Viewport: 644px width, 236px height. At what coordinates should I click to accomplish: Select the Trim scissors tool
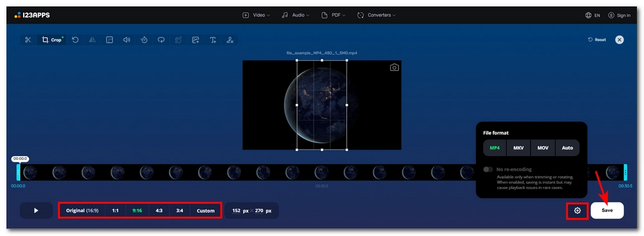28,40
